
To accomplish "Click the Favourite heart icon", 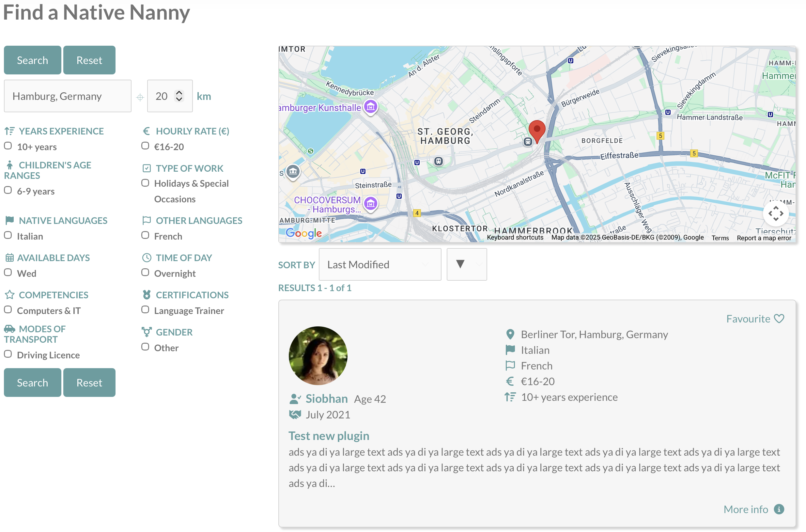I will (x=779, y=319).
